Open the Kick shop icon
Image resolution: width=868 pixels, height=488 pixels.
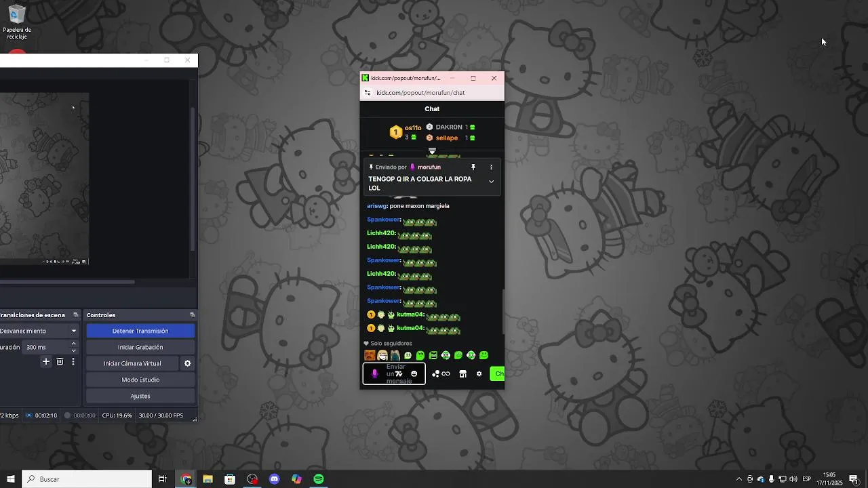(462, 374)
